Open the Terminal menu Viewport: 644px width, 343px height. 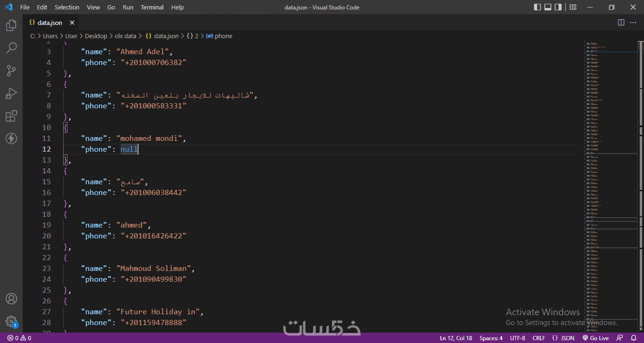(x=153, y=7)
